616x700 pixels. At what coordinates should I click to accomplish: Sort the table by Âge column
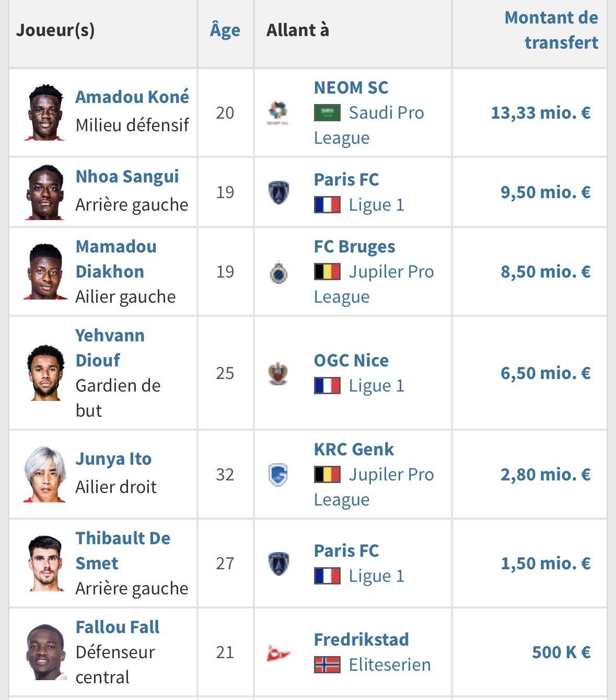click(225, 30)
